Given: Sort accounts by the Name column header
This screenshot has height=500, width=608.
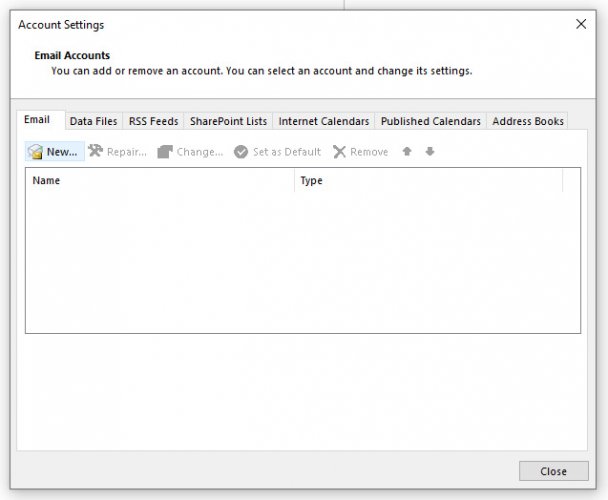Looking at the screenshot, I should pos(160,180).
